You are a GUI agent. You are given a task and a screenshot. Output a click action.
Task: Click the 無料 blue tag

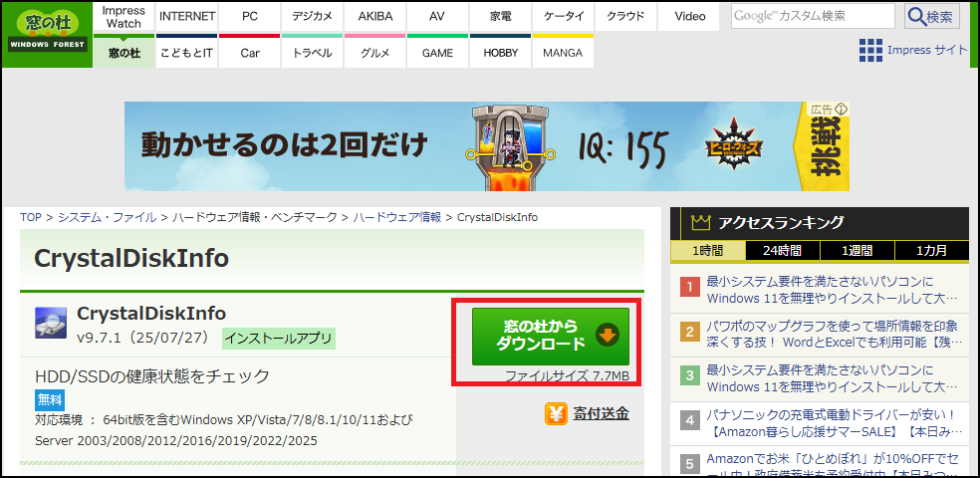pyautogui.click(x=50, y=400)
